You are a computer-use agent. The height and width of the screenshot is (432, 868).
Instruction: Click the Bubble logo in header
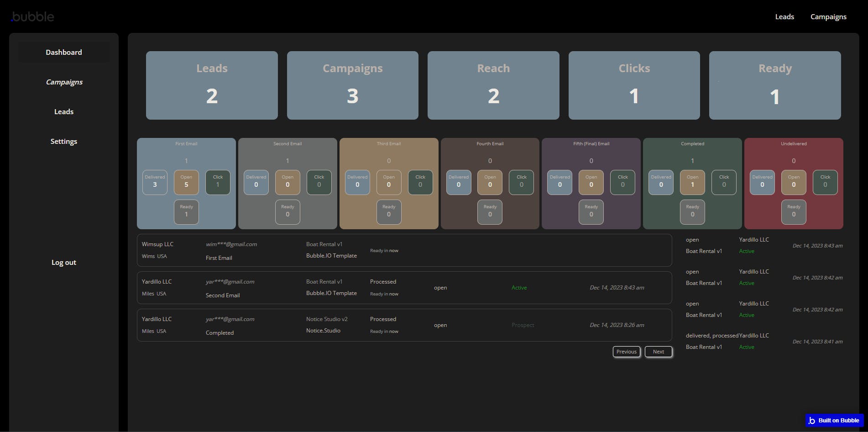pyautogui.click(x=32, y=17)
